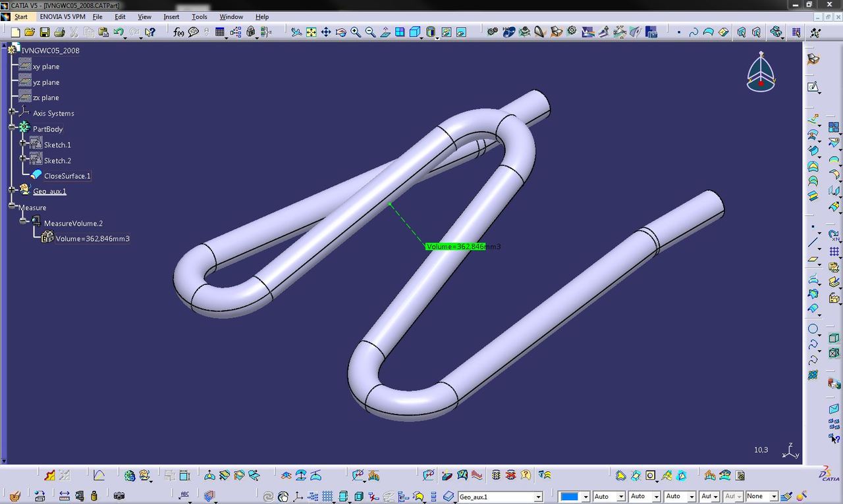Expand the Geo_aux.1 tree node
This screenshot has height=504, width=843.
[12, 189]
